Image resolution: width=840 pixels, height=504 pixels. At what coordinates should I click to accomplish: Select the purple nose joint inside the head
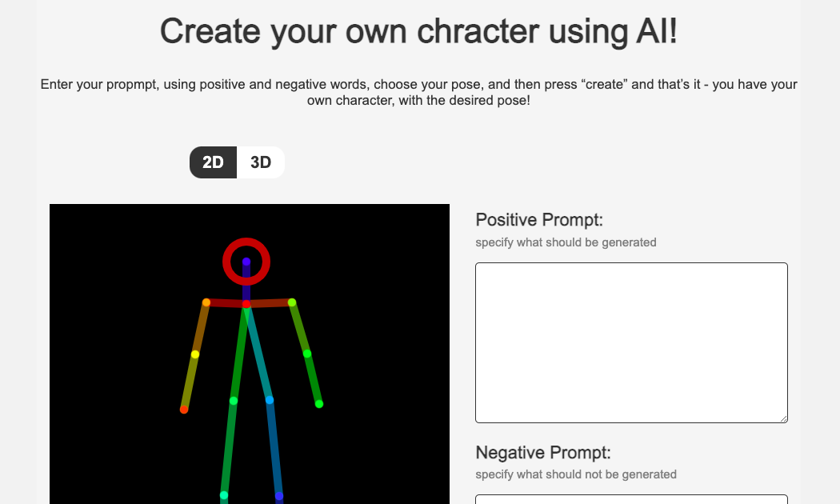coord(246,262)
